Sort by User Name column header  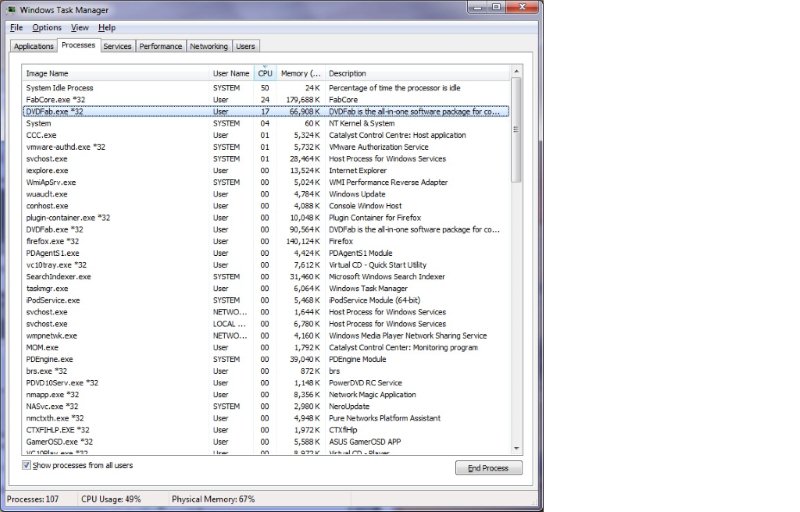tap(231, 73)
